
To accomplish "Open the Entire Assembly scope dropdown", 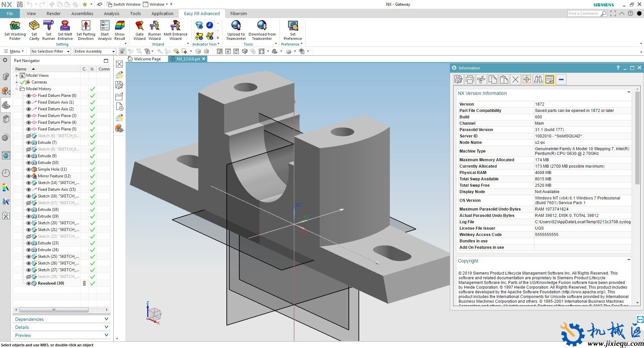I will coord(95,51).
